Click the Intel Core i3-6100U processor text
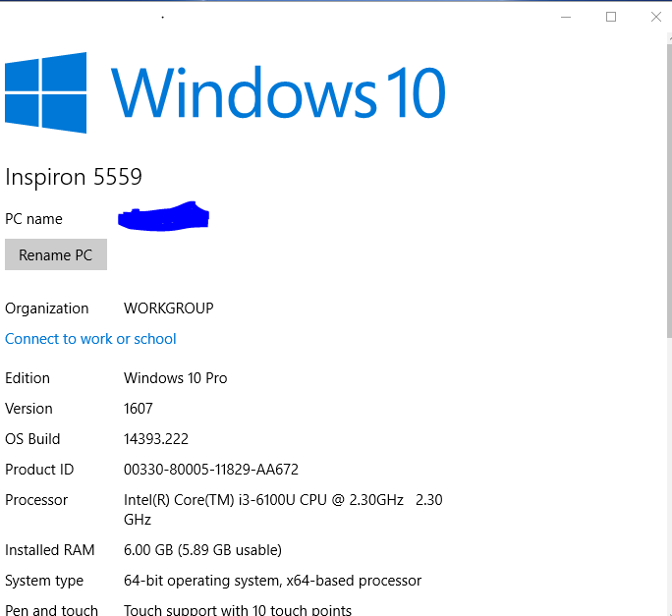 coord(263,500)
